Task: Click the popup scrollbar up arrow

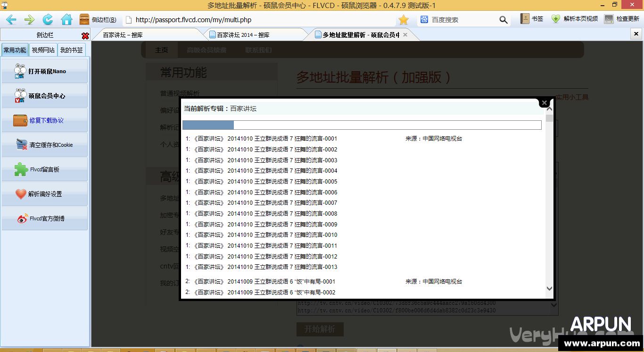Action: point(549,109)
